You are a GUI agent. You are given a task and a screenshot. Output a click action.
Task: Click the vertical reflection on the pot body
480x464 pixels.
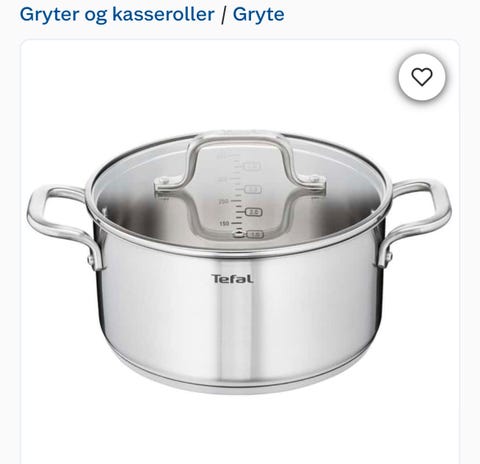click(x=234, y=320)
